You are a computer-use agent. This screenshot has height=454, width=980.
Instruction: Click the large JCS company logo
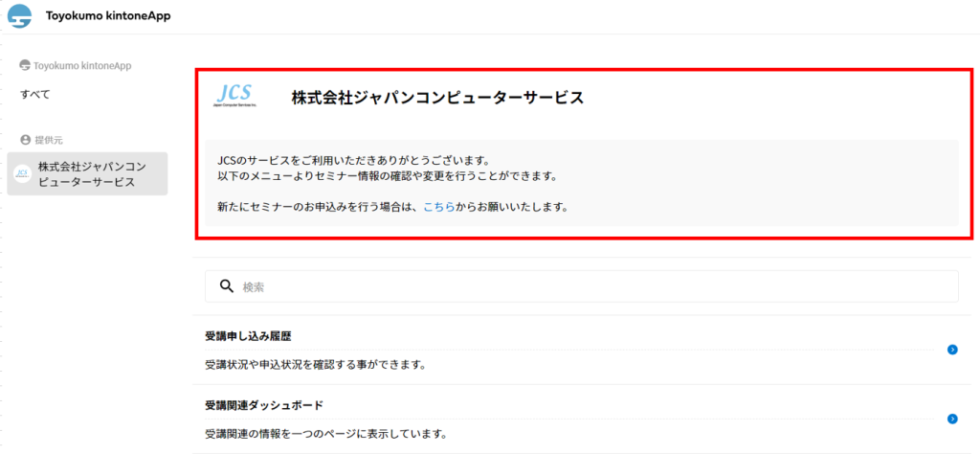point(235,96)
